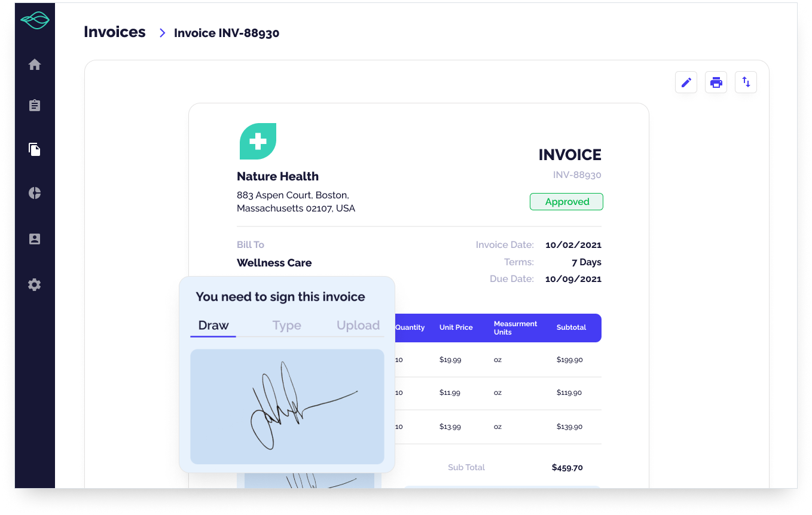Switch to the Upload signature tab
Viewport: 812px width, 515px height.
(358, 326)
